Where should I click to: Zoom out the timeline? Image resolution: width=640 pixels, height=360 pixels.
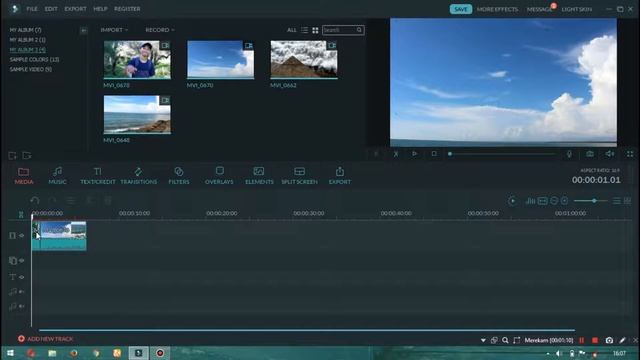[x=554, y=201]
